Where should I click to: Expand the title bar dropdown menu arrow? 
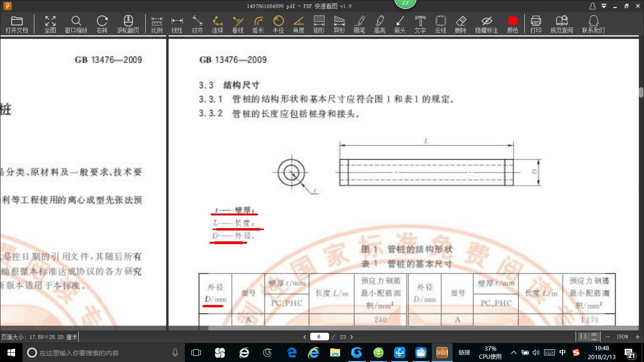coord(604,6)
